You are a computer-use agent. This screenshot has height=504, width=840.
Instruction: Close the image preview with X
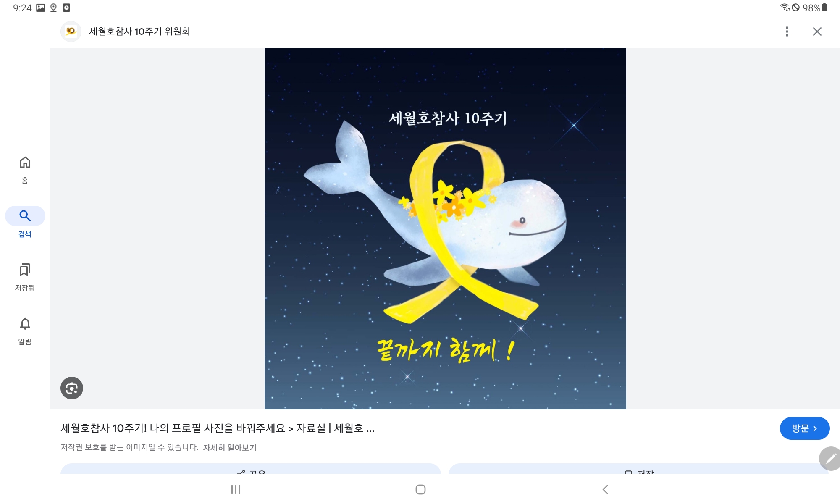(x=817, y=31)
